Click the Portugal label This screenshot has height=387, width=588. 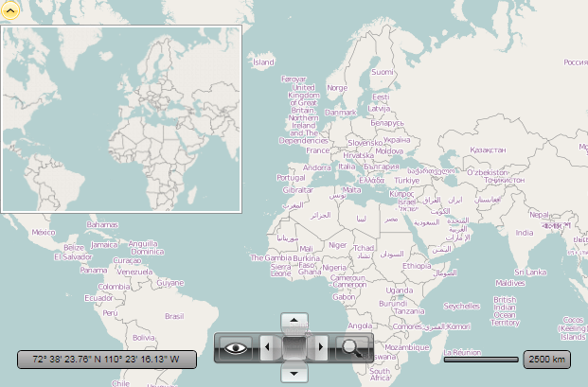(291, 178)
